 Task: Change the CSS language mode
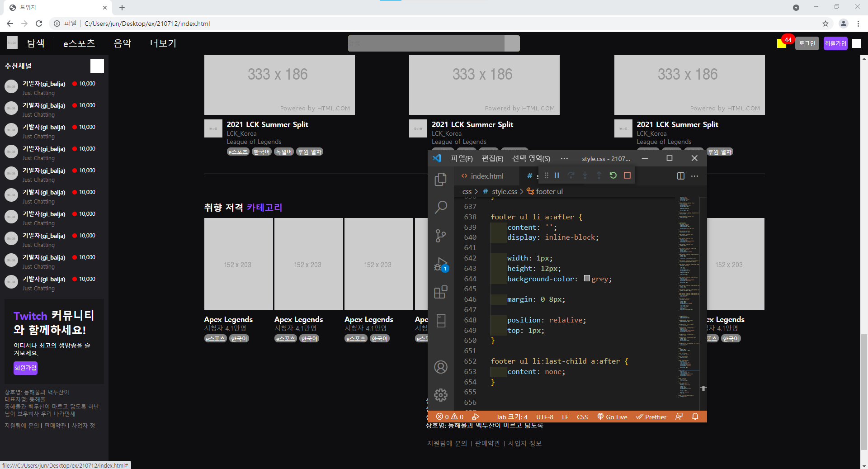coord(582,417)
